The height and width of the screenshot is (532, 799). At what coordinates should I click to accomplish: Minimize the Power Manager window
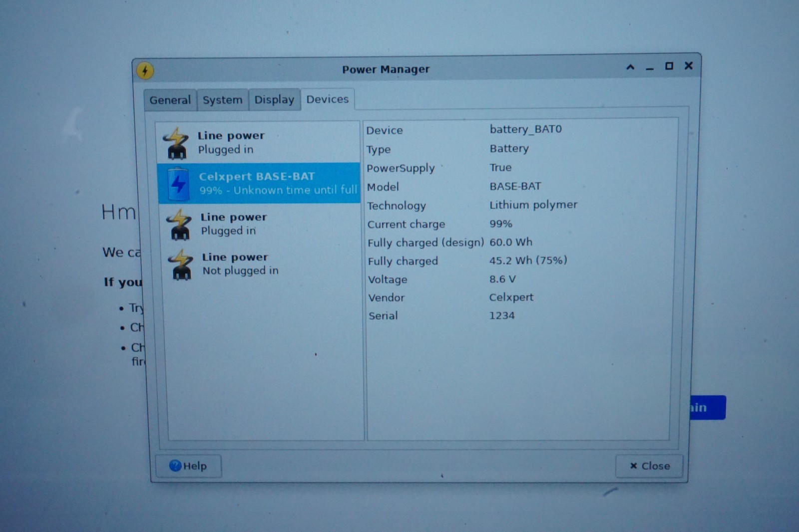[x=650, y=68]
